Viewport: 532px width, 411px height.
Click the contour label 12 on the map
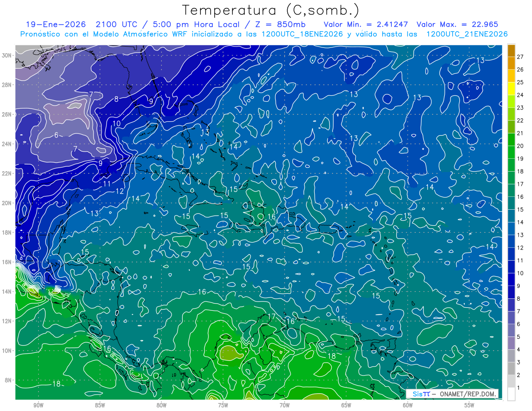click(x=120, y=192)
